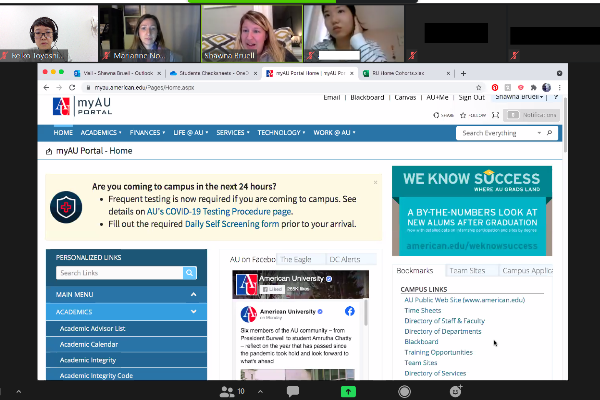Click the browser address bar
This screenshot has width=600, height=400.
(281, 87)
